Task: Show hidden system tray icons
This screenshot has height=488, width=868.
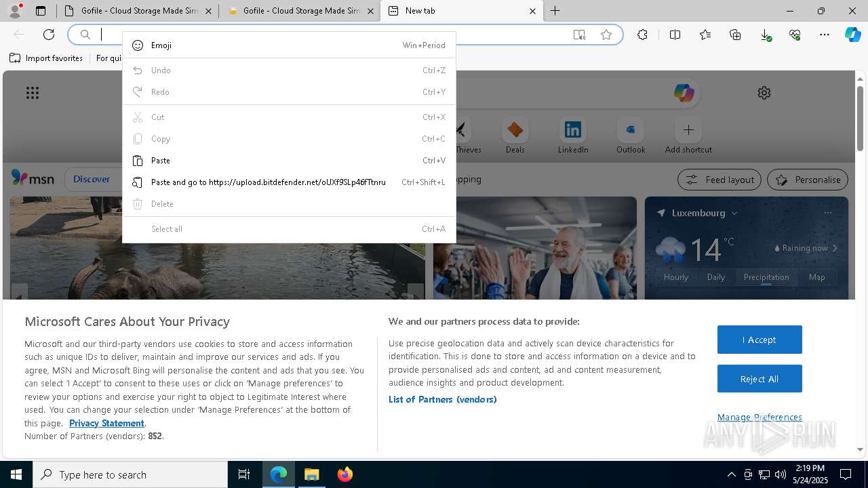Action: [731, 474]
